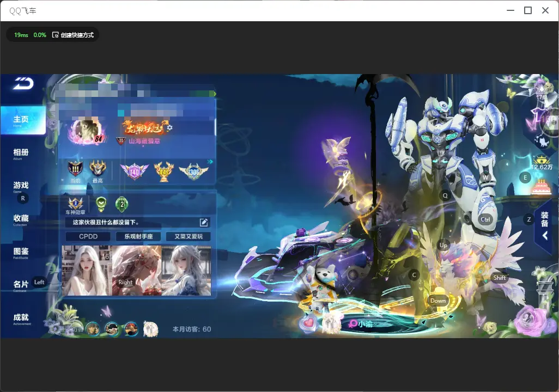The width and height of the screenshot is (559, 392).
Task: Click the partner avatar next to the heart
Action: (332, 324)
